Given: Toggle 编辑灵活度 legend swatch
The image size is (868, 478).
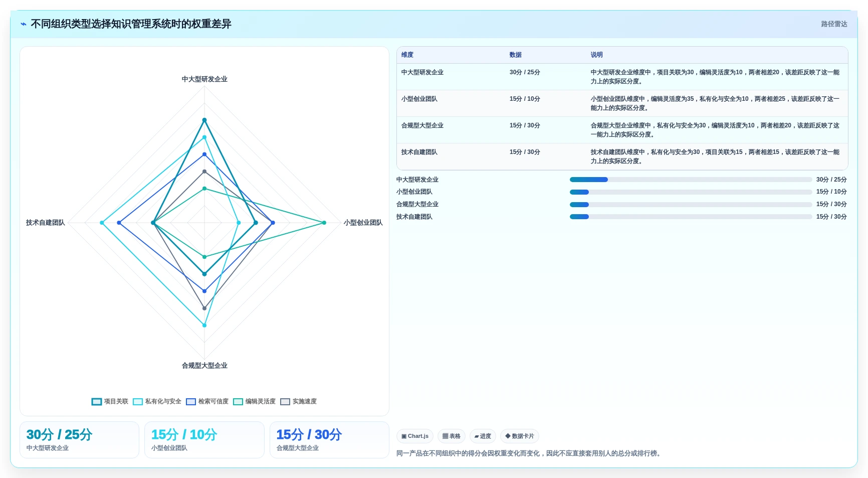Looking at the screenshot, I should click(x=238, y=402).
